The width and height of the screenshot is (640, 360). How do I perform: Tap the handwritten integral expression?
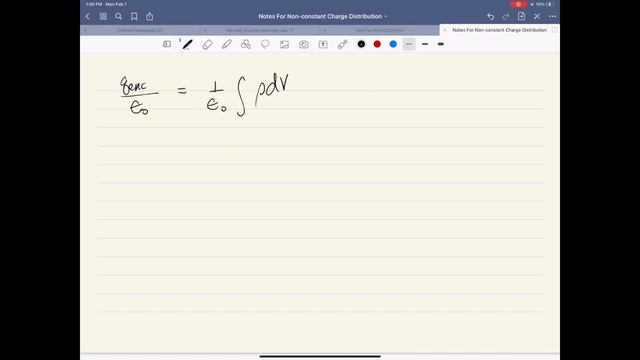pos(247,95)
